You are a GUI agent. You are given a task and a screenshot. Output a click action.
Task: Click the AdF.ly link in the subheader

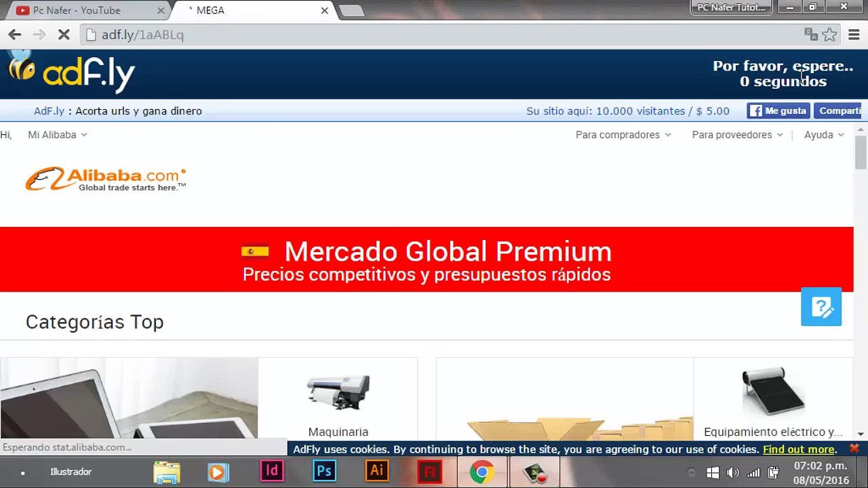click(x=49, y=111)
